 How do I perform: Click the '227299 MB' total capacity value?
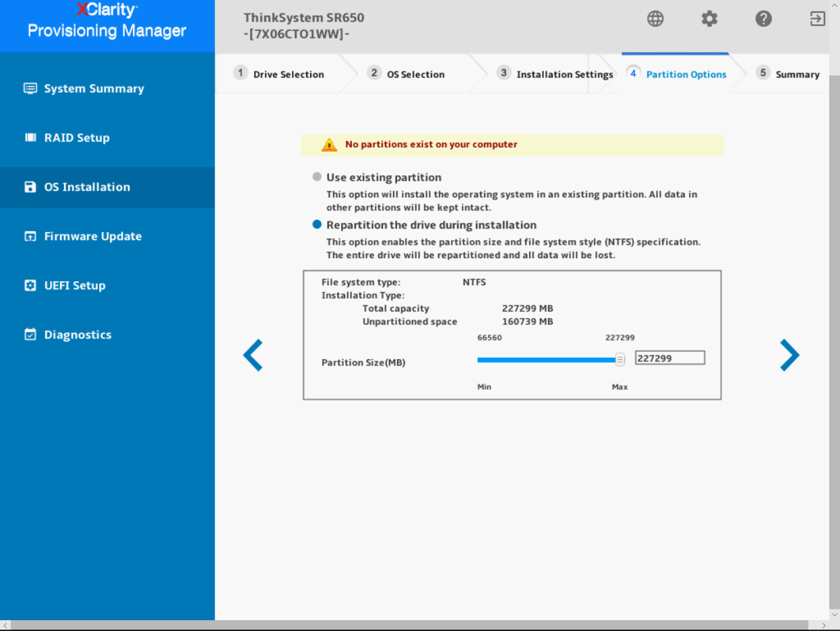click(x=527, y=309)
